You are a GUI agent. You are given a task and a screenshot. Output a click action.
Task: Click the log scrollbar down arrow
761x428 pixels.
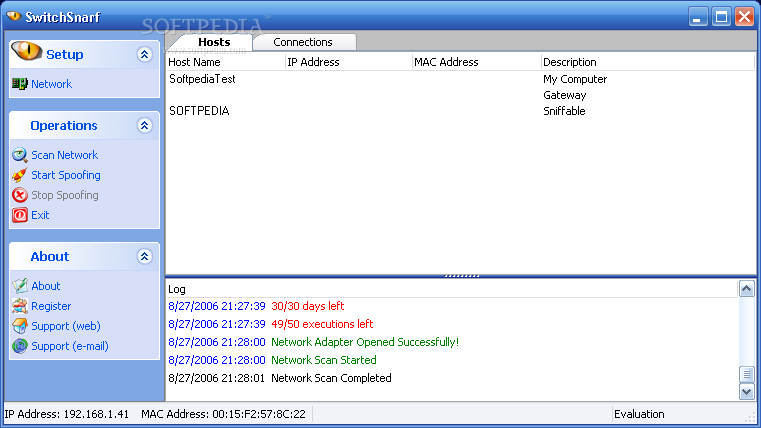coord(746,391)
